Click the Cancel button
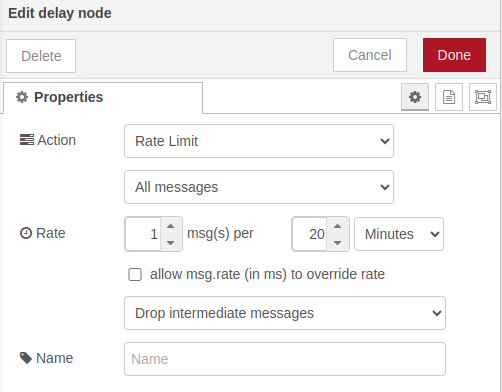Image resolution: width=502 pixels, height=392 pixels. tap(370, 55)
